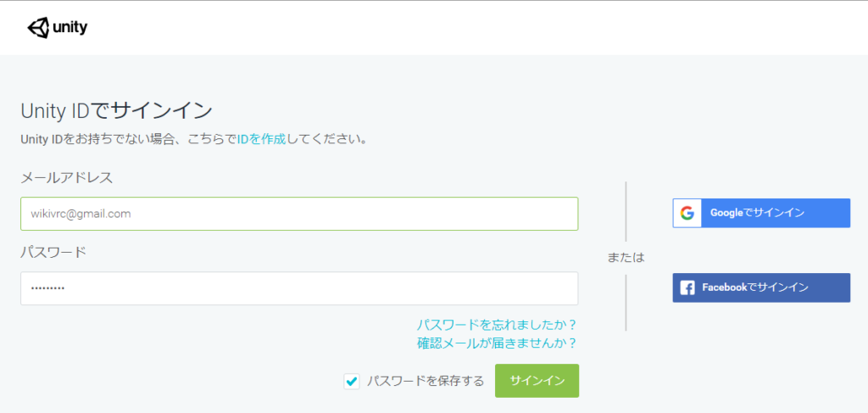This screenshot has height=413, width=868.
Task: Click the email address input field
Action: pos(299,214)
